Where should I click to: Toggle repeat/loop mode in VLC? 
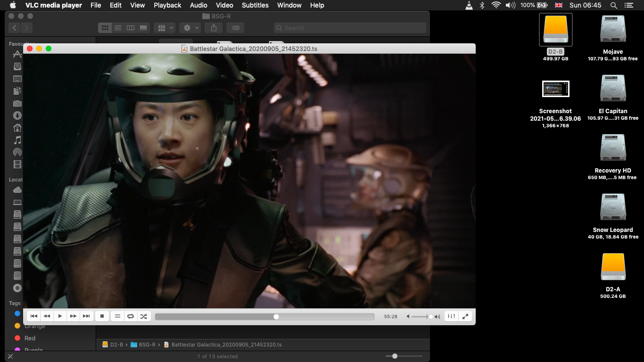pos(131,316)
